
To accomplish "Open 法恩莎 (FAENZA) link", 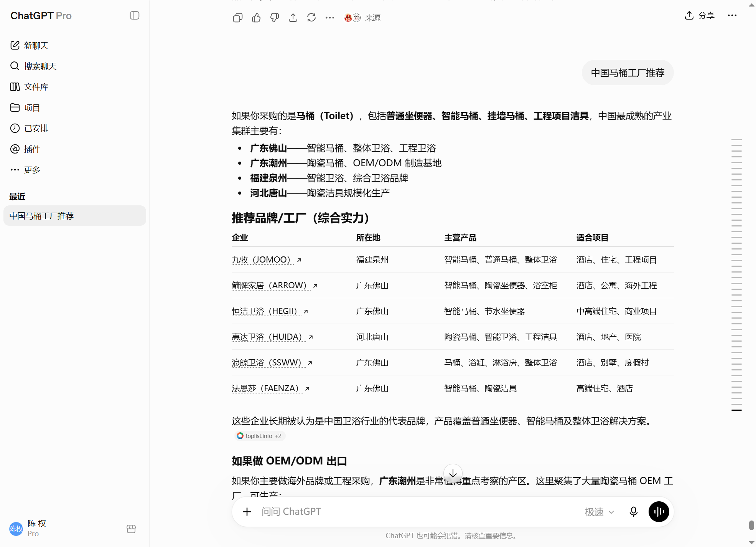I will pyautogui.click(x=271, y=388).
